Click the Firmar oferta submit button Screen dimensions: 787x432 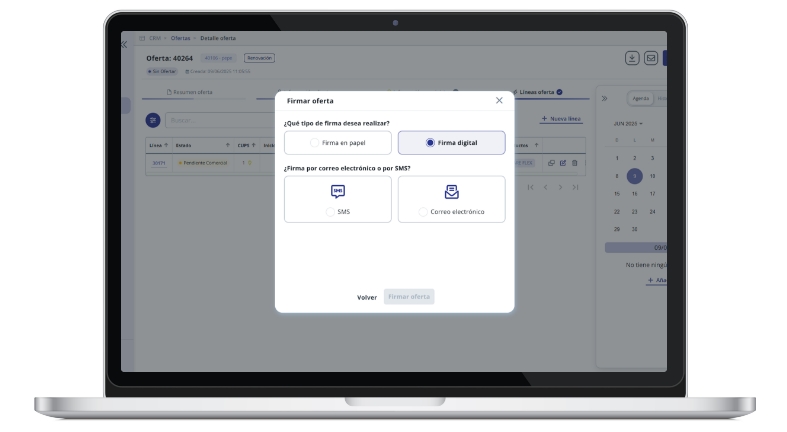409,297
